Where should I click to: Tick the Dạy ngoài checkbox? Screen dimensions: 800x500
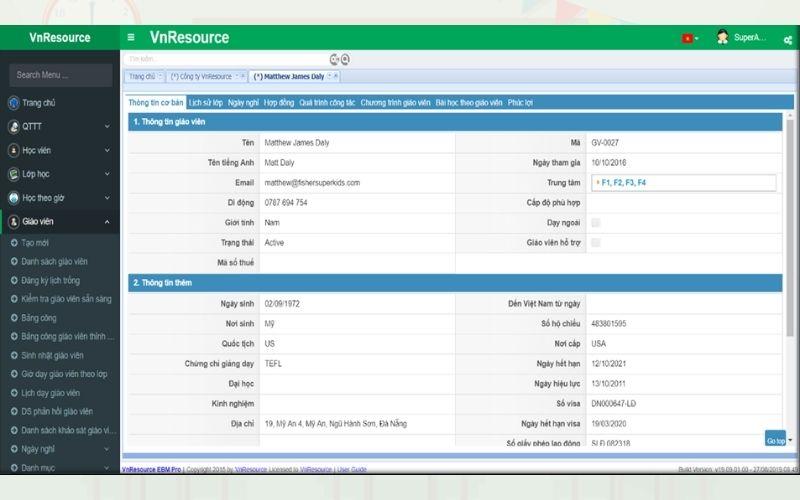tap(596, 223)
